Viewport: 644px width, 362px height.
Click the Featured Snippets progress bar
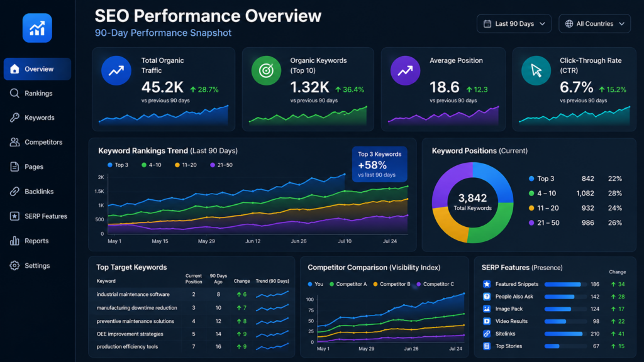(565, 284)
